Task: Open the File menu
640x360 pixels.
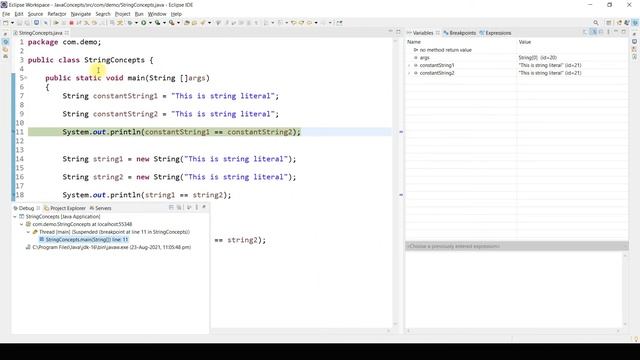Action: pos(6,14)
